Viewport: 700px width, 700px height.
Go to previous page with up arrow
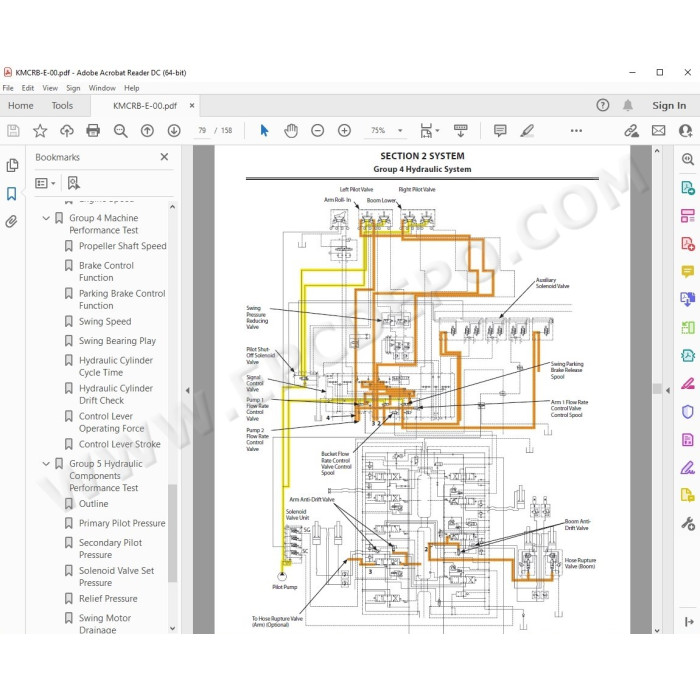[x=147, y=131]
